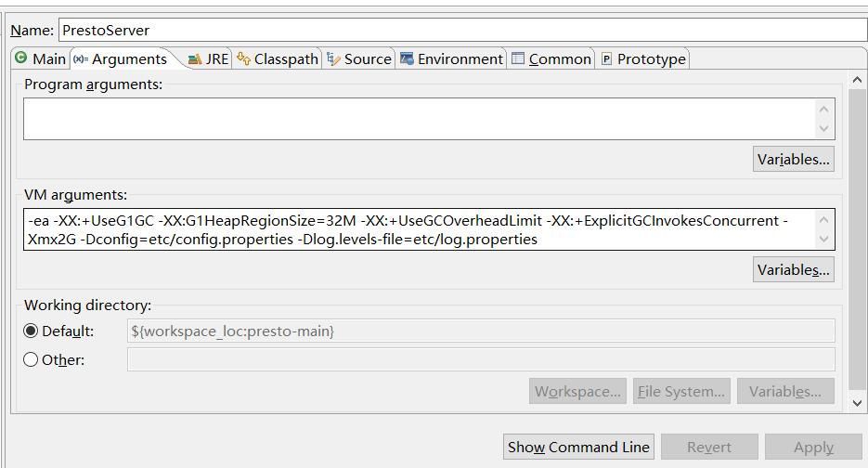Open Variables for VM arguments
Viewport: 868px width, 468px height.
point(793,269)
